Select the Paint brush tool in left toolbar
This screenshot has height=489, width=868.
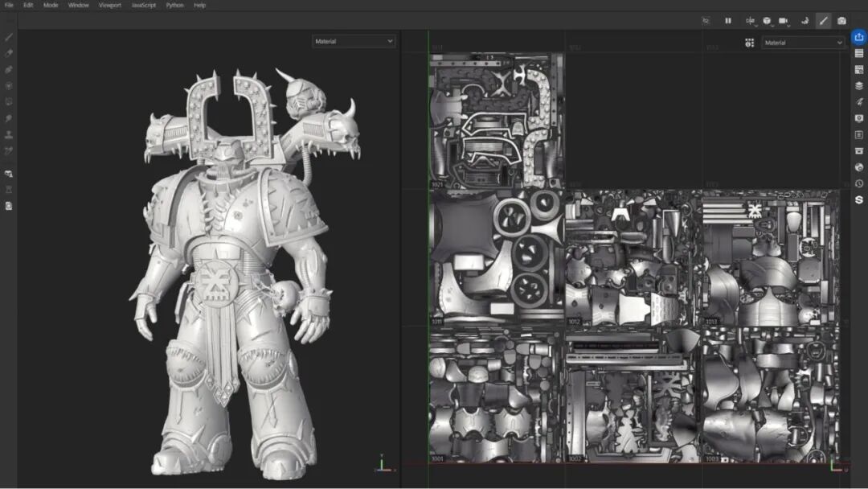point(9,37)
